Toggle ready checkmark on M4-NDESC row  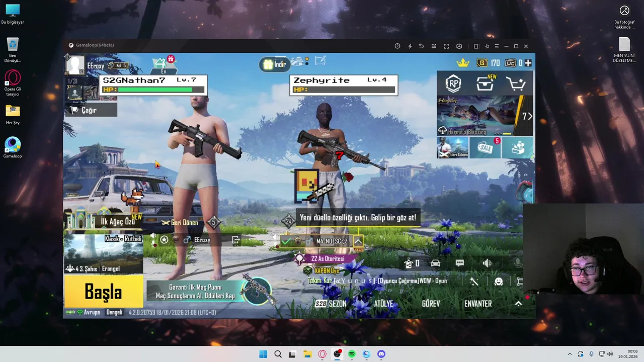pos(286,242)
